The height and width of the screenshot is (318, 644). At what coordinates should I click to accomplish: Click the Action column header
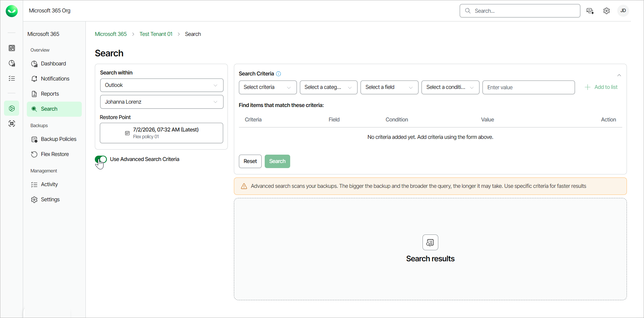click(x=608, y=120)
